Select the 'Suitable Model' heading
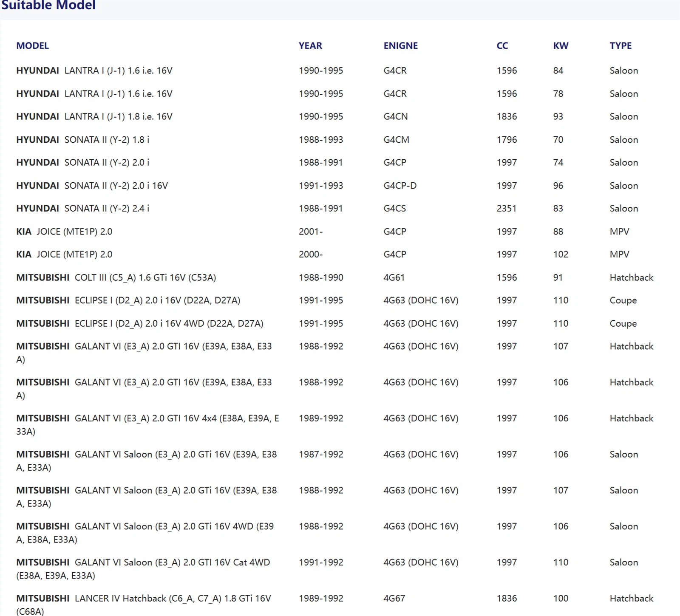680x616 pixels. point(48,5)
